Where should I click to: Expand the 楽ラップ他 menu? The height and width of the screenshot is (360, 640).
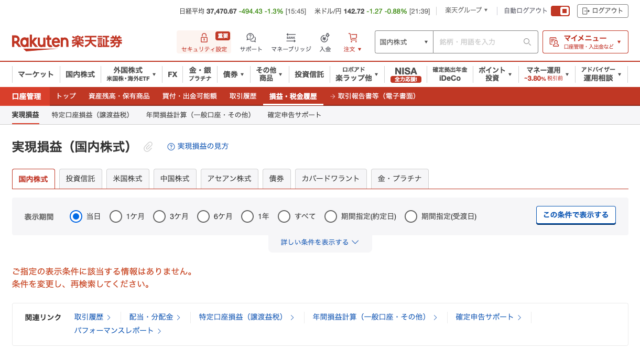click(356, 74)
